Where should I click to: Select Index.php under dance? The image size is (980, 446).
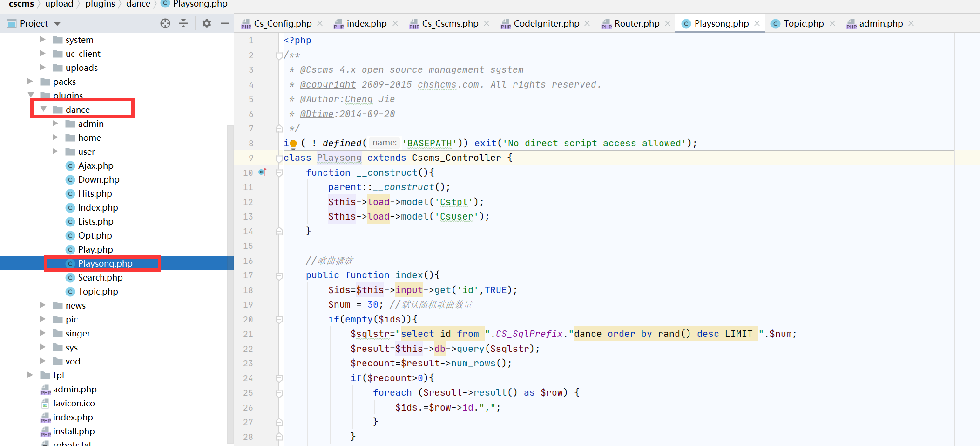point(98,207)
